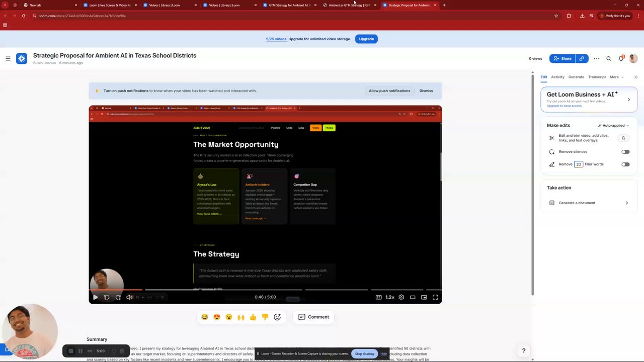Skip forward in the video
The height and width of the screenshot is (362, 644).
(x=118, y=297)
